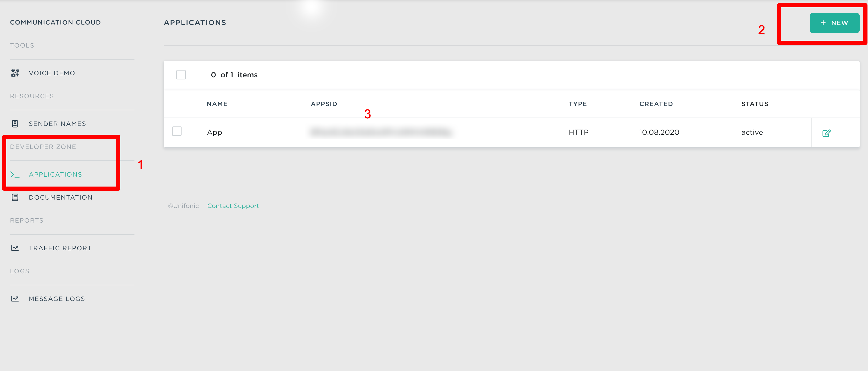This screenshot has width=868, height=371.
Task: Open Message Logs page
Action: tap(57, 299)
